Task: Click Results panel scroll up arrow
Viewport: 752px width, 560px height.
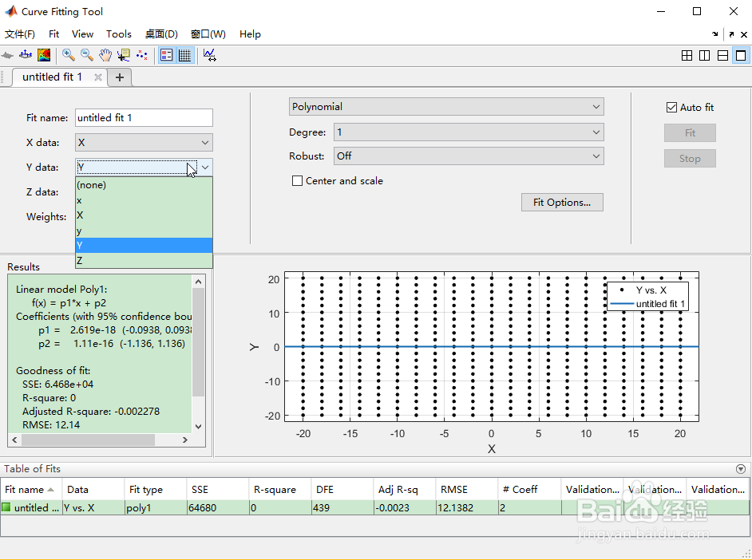Action: [x=199, y=282]
